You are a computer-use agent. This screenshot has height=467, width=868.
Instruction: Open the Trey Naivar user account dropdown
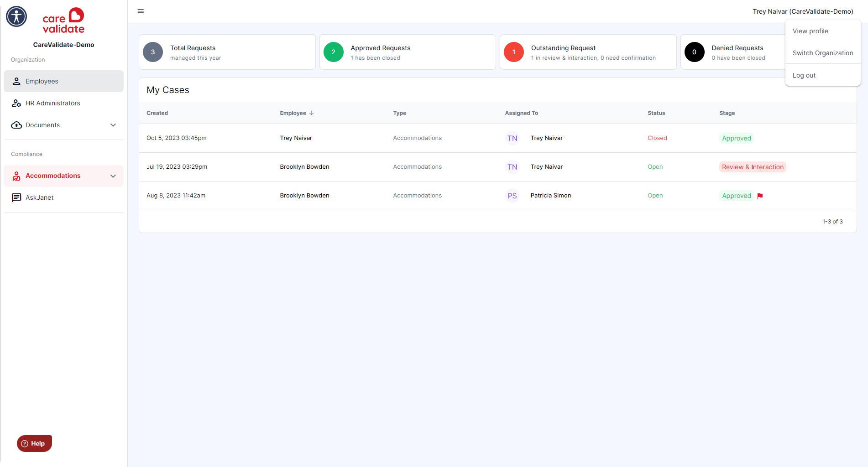point(803,11)
